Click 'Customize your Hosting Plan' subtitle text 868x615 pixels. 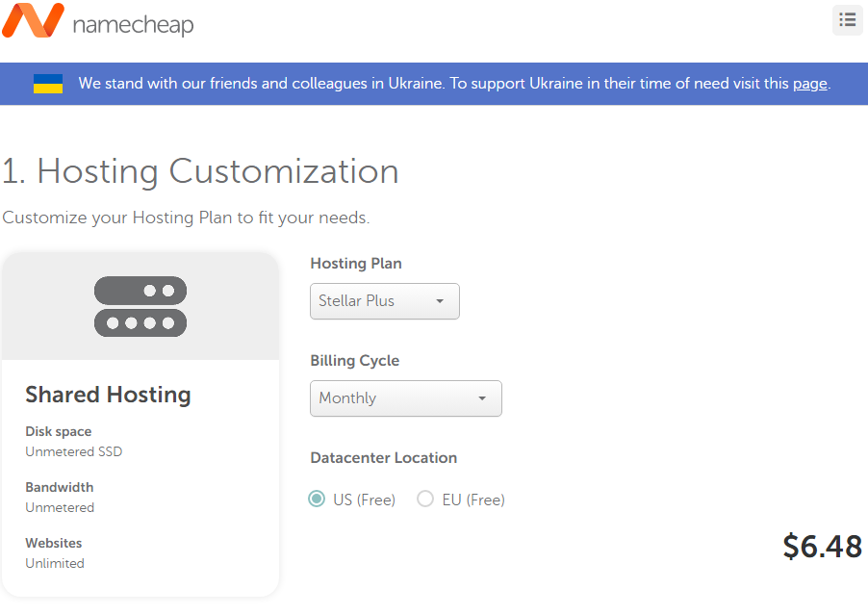pyautogui.click(x=186, y=218)
